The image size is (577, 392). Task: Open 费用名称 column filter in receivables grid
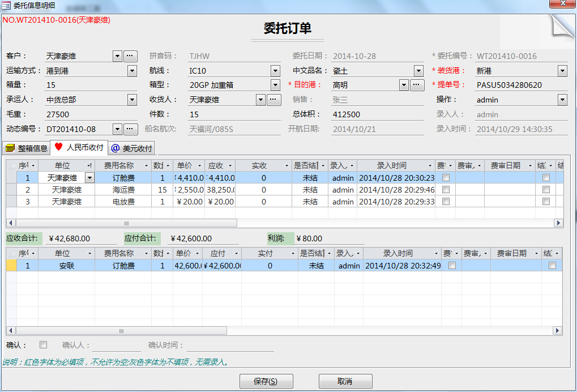tap(146, 165)
